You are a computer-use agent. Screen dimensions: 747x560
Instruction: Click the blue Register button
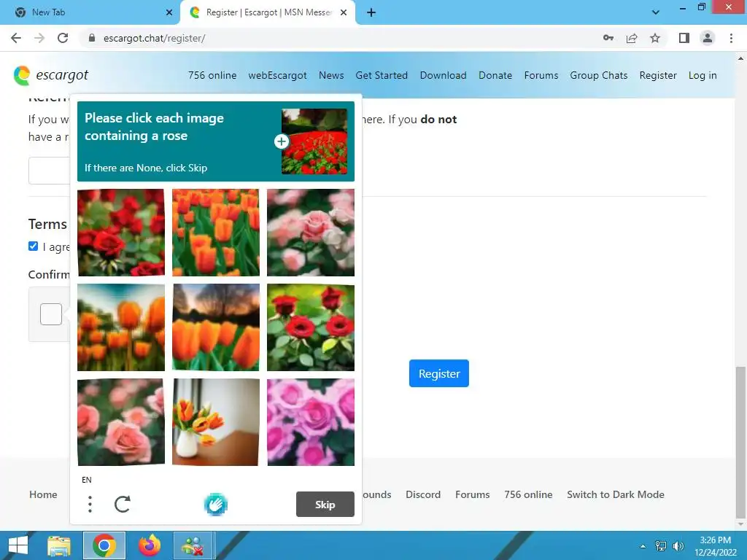pos(438,373)
